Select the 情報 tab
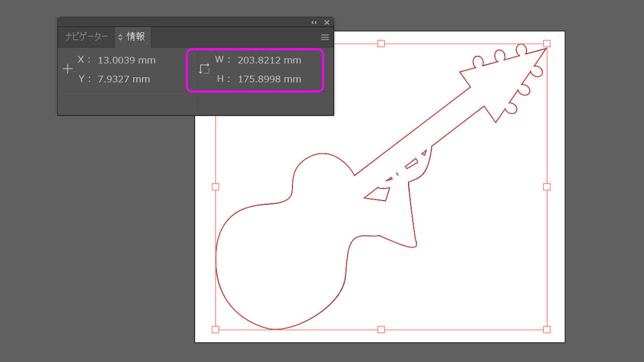 click(x=135, y=37)
